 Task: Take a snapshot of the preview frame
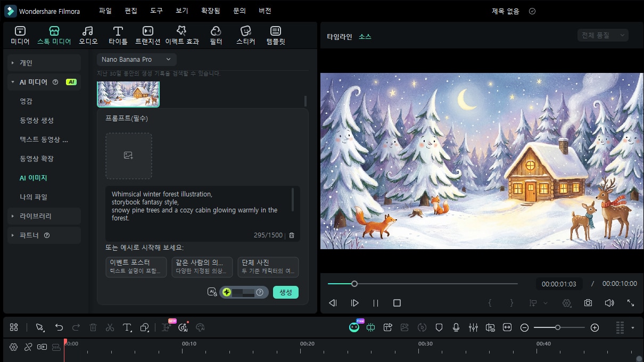click(588, 302)
